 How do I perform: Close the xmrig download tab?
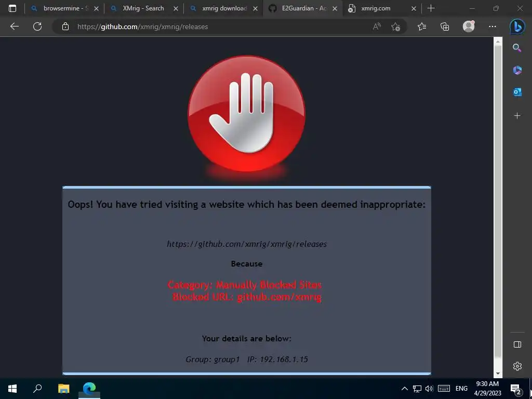click(x=255, y=9)
